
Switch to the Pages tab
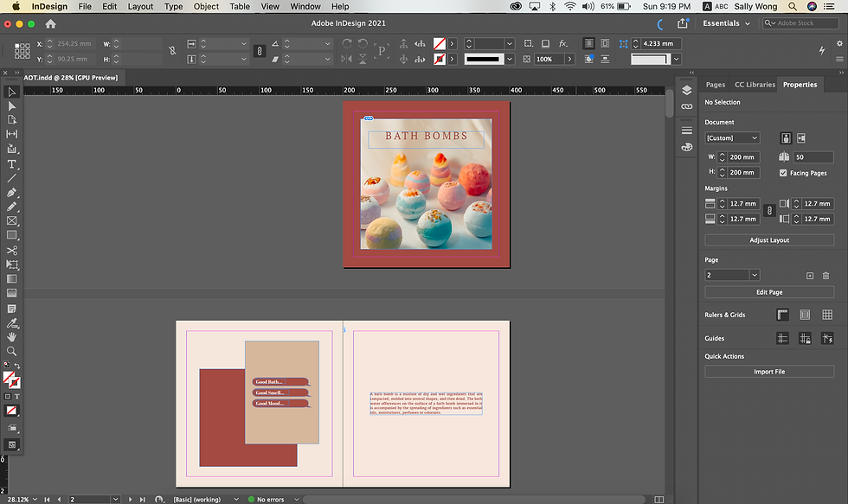click(x=716, y=85)
